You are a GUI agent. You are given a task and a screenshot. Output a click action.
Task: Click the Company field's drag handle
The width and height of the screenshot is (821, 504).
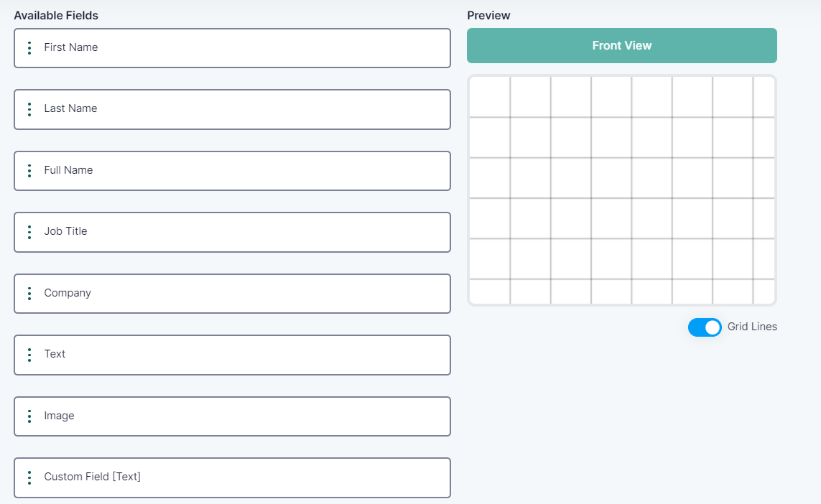coord(29,294)
